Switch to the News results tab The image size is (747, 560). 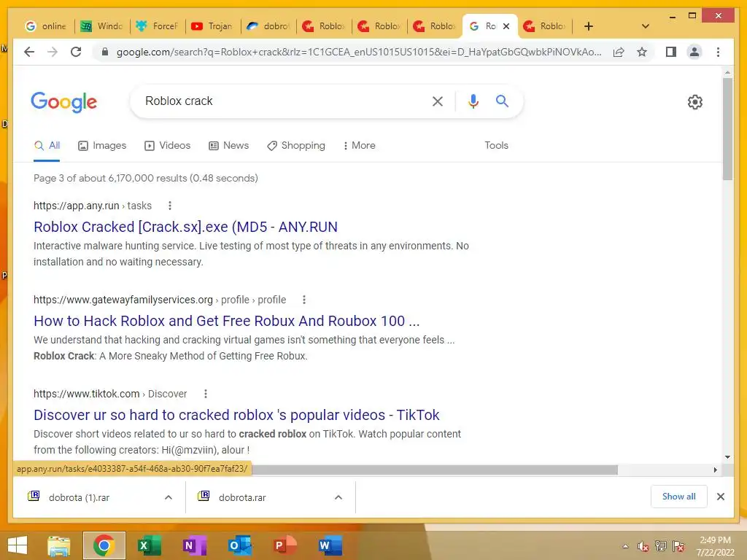tap(228, 145)
